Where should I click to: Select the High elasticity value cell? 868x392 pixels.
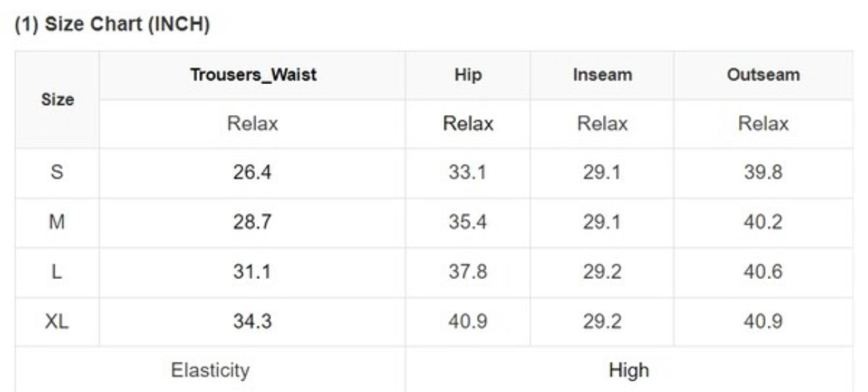(x=628, y=370)
